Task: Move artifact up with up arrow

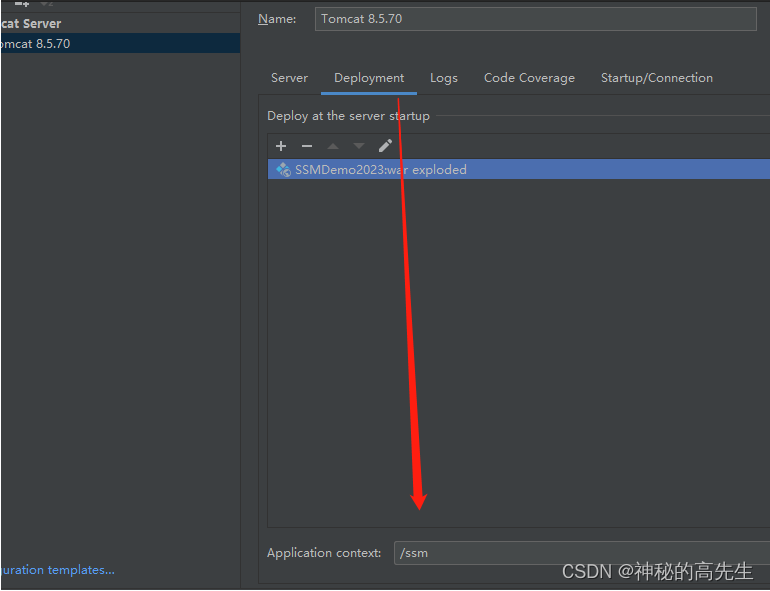Action: [333, 146]
